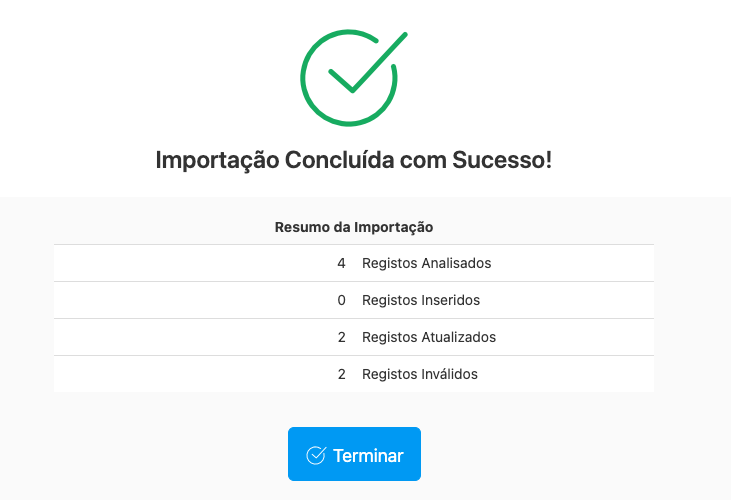The image size is (731, 500).
Task: Click the Registos Inválidos label text
Action: pos(419,374)
